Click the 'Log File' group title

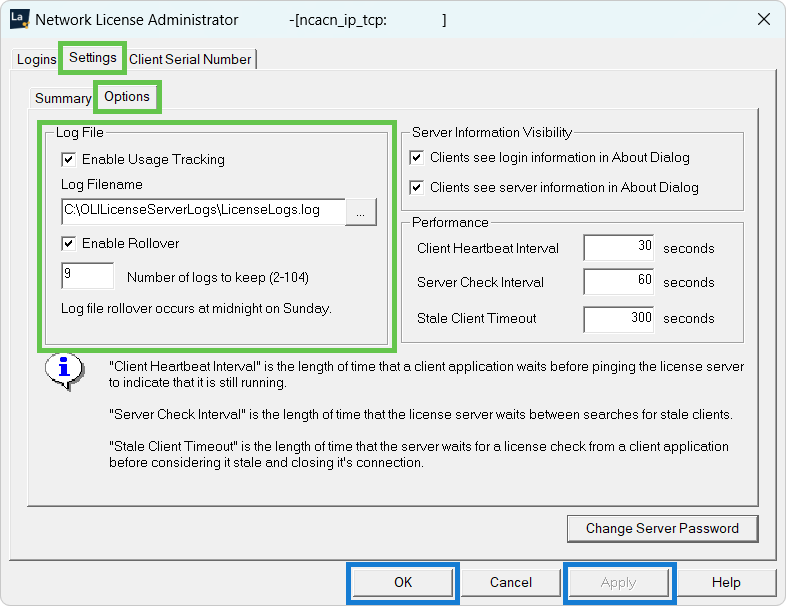pos(80,132)
